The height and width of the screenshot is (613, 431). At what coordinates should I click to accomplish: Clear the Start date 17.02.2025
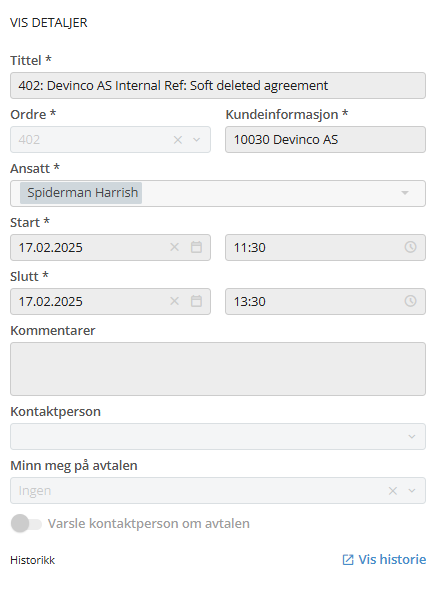[x=174, y=247]
